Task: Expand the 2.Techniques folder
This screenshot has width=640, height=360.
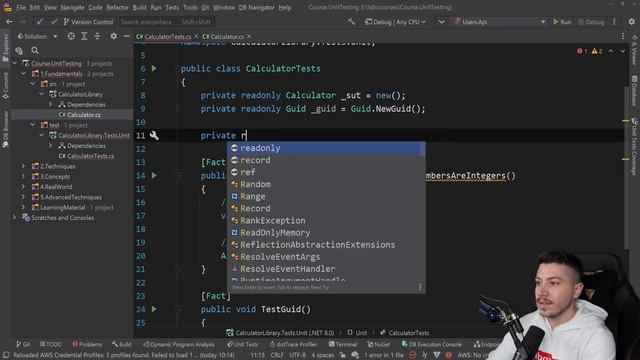Action: pyautogui.click(x=24, y=166)
